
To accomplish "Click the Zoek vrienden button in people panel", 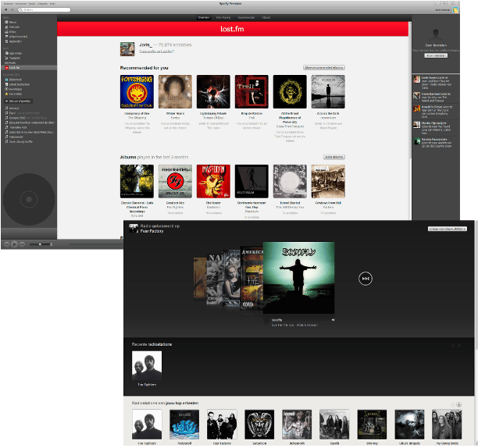I will [x=436, y=55].
